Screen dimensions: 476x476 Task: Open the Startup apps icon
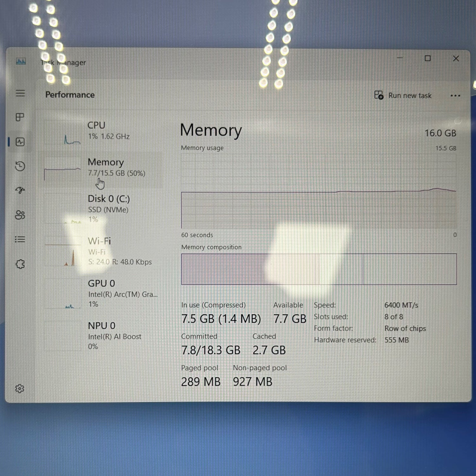(20, 190)
